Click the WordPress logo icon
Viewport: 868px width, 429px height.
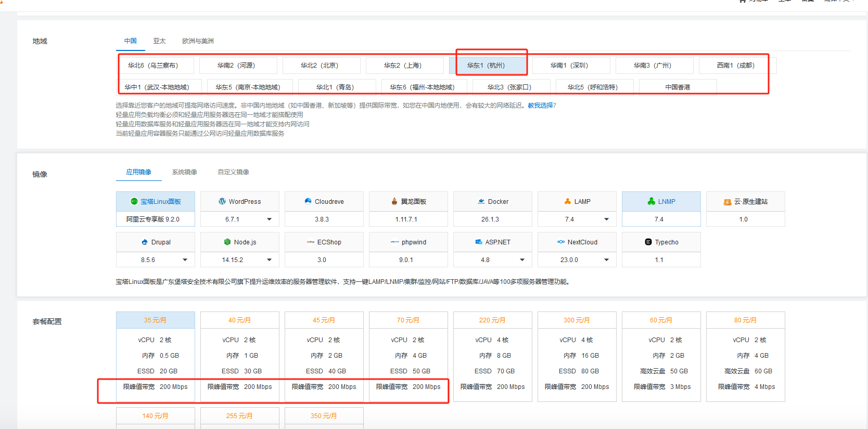pos(222,201)
